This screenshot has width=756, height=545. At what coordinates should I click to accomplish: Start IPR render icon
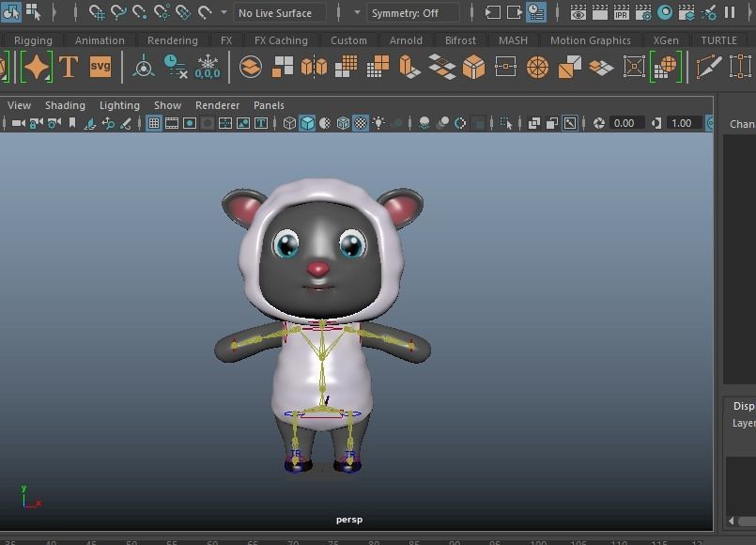click(x=621, y=12)
